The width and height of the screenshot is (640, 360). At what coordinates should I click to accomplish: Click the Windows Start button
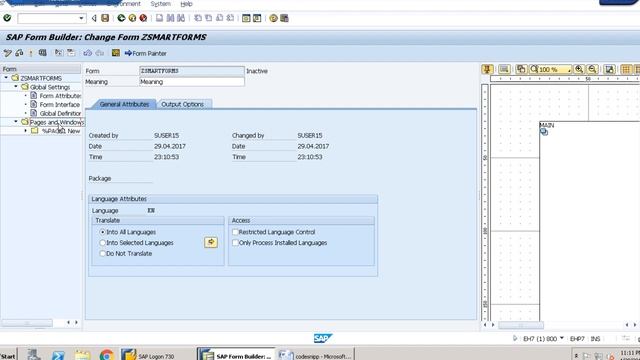click(x=8, y=356)
